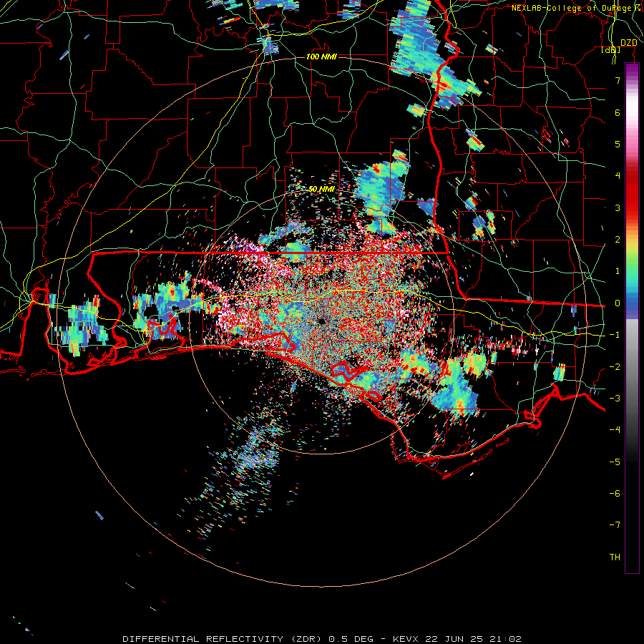Click the -7 value on the color scale
Image resolution: width=644 pixels, height=644 pixels.
click(x=615, y=525)
